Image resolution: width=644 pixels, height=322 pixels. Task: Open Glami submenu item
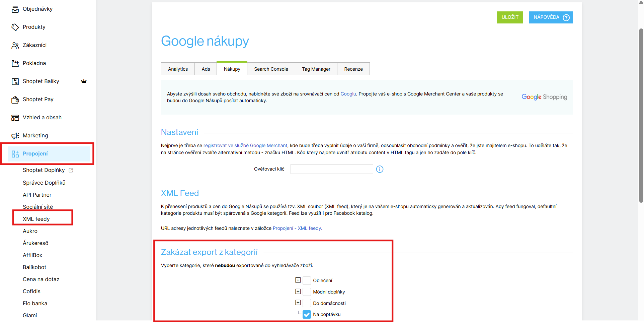pos(30,316)
